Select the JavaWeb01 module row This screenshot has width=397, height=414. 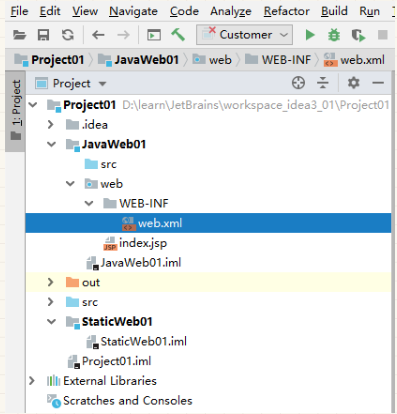coord(208,144)
